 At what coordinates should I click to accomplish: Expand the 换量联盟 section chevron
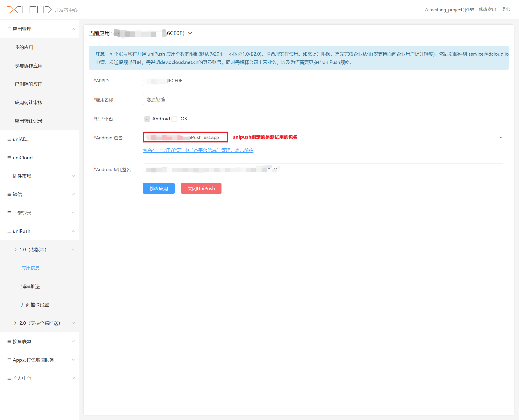pos(73,342)
